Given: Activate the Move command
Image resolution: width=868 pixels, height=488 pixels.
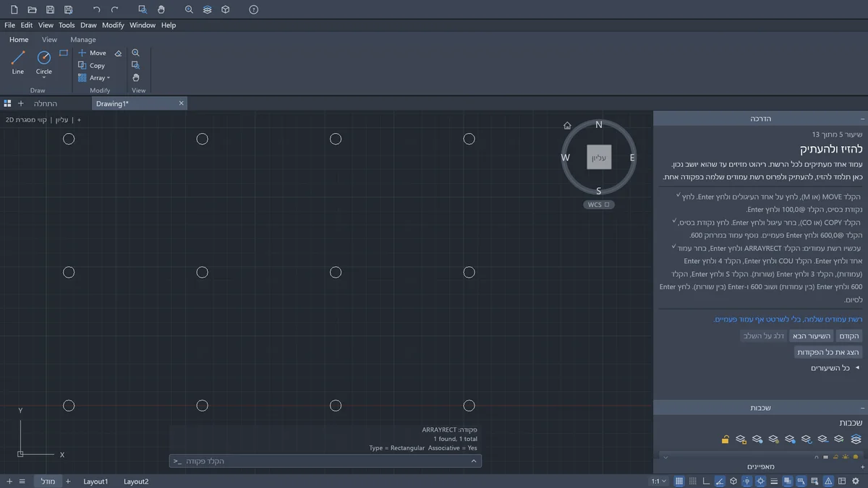Looking at the screenshot, I should point(92,53).
